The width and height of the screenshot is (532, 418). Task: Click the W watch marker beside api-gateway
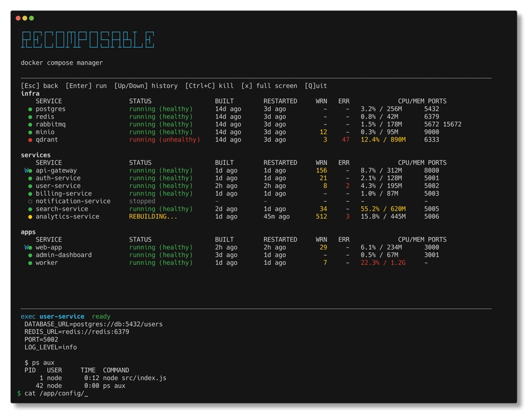26,170
